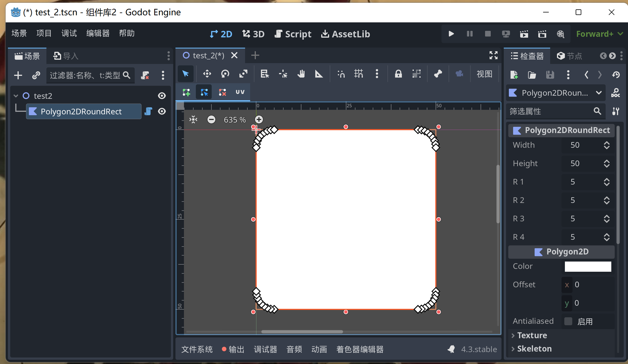Open documentation for this object
Viewport: 628px width, 364px height.
(x=616, y=93)
